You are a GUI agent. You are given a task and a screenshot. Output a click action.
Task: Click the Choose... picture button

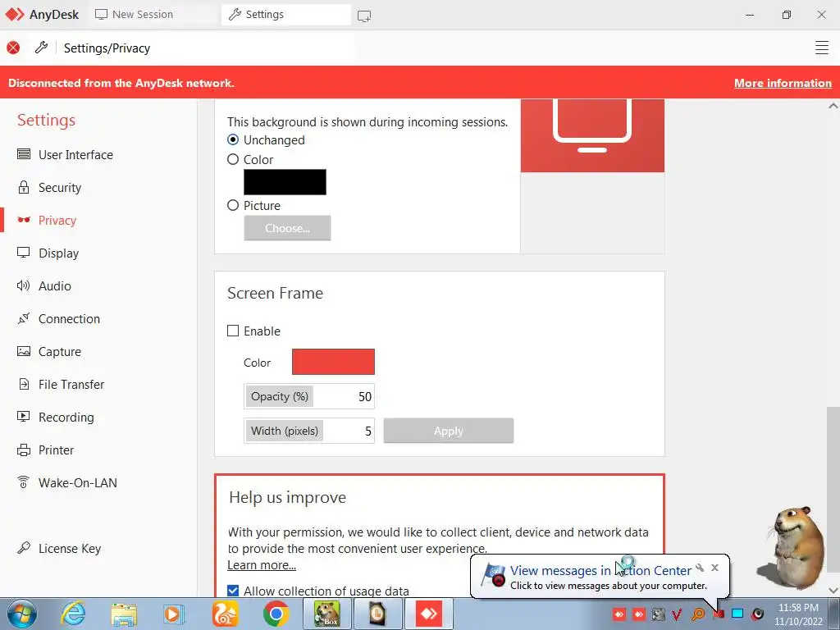pos(287,228)
